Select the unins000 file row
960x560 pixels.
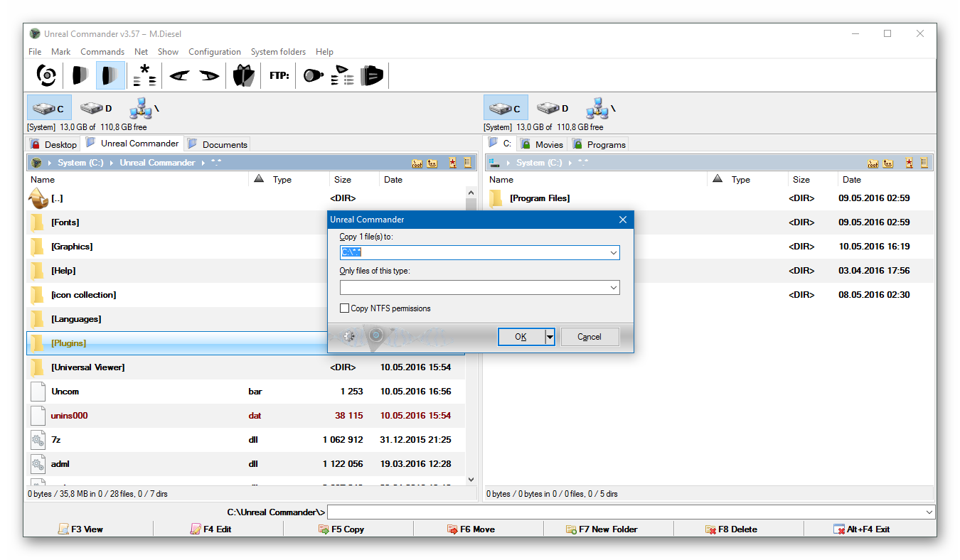coord(246,416)
